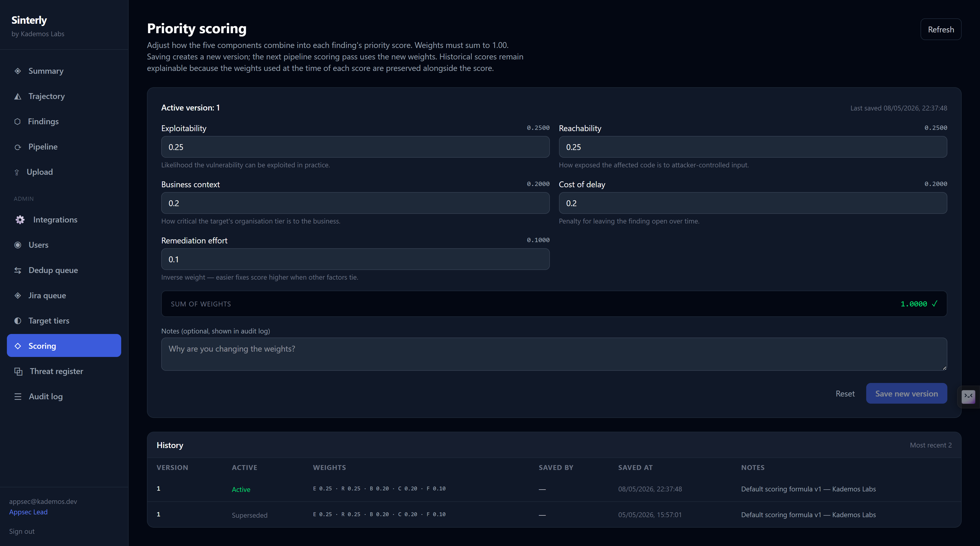Click the Most recent 2 label
The width and height of the screenshot is (980, 546).
931,445
